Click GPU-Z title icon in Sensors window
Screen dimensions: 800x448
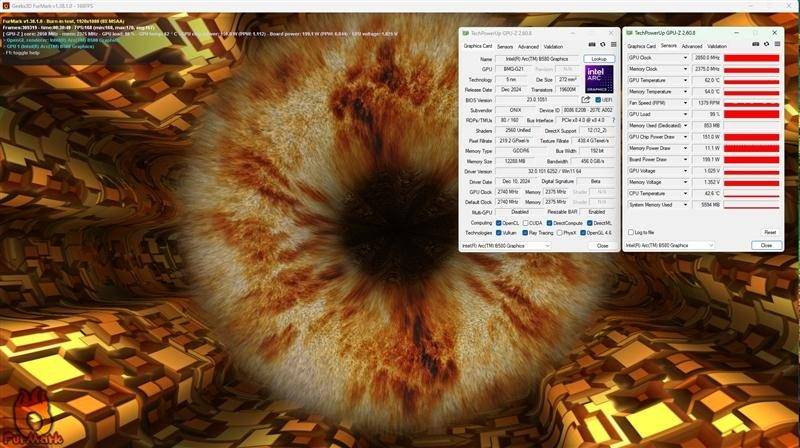[x=629, y=33]
